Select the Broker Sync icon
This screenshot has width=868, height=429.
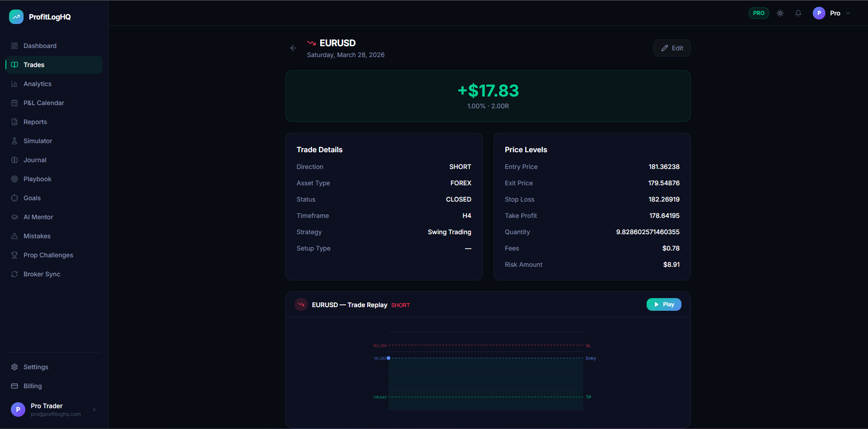[15, 274]
